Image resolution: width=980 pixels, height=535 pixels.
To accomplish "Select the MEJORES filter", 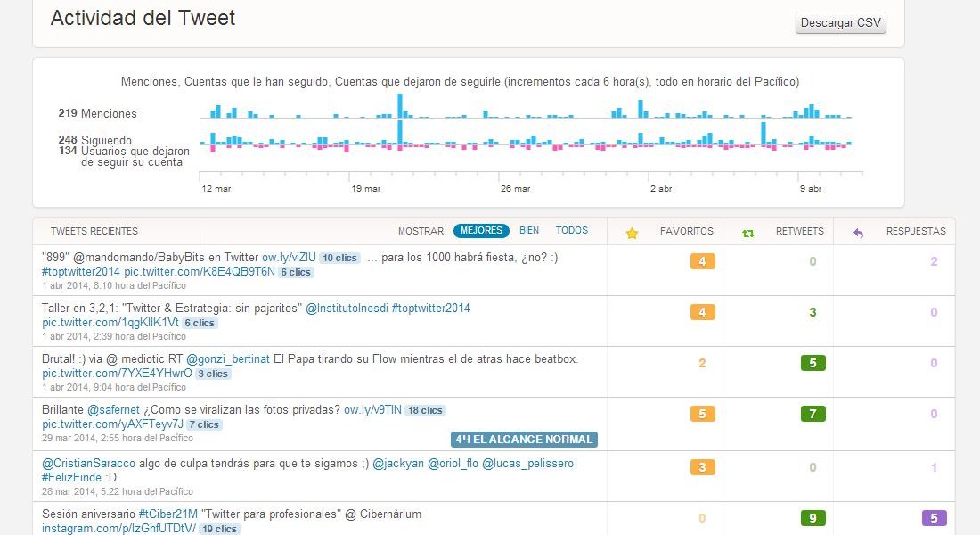I will (x=481, y=231).
